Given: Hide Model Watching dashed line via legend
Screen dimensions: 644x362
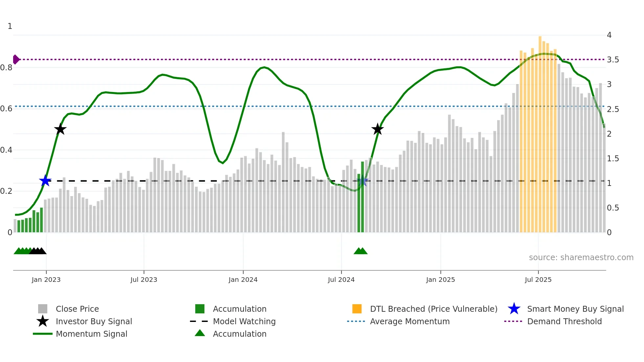Looking at the screenshot, I should [x=244, y=321].
